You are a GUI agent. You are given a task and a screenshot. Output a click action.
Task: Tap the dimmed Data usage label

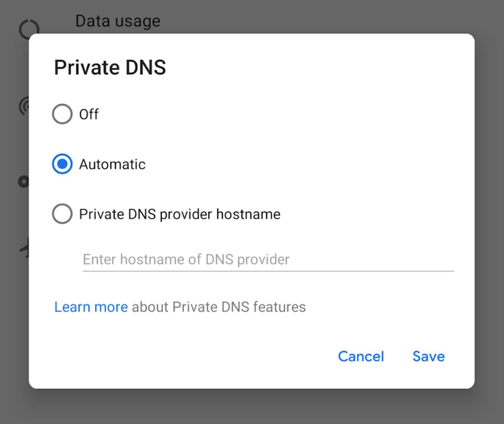click(x=118, y=21)
